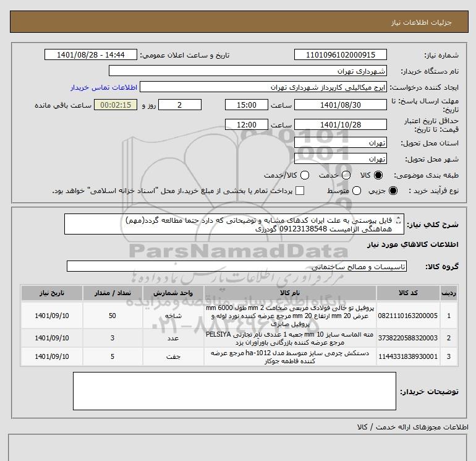Click the goods group field تاسیسات و مصالح ساختمانی

[x=237, y=266]
